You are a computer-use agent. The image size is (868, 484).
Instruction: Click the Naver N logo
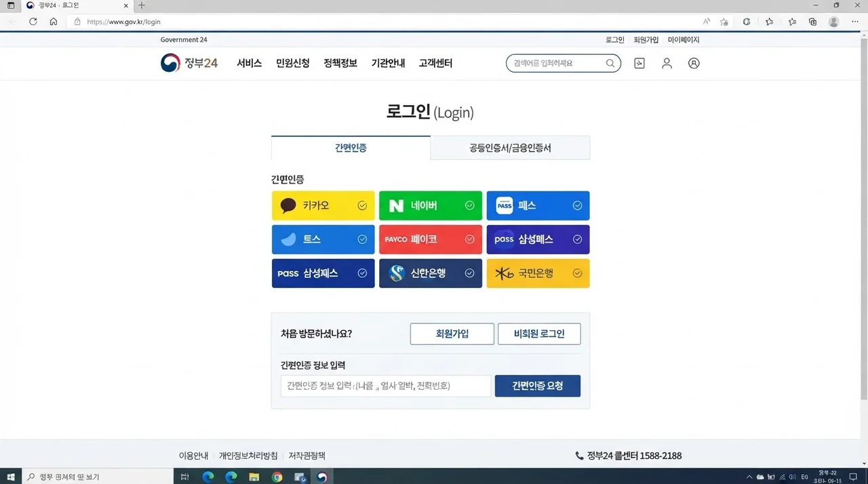click(396, 205)
